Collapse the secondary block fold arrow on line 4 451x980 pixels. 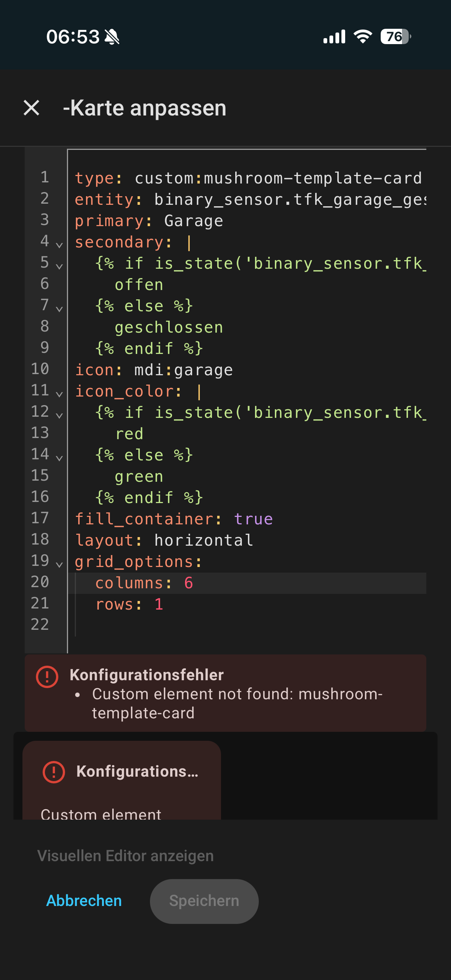click(59, 244)
